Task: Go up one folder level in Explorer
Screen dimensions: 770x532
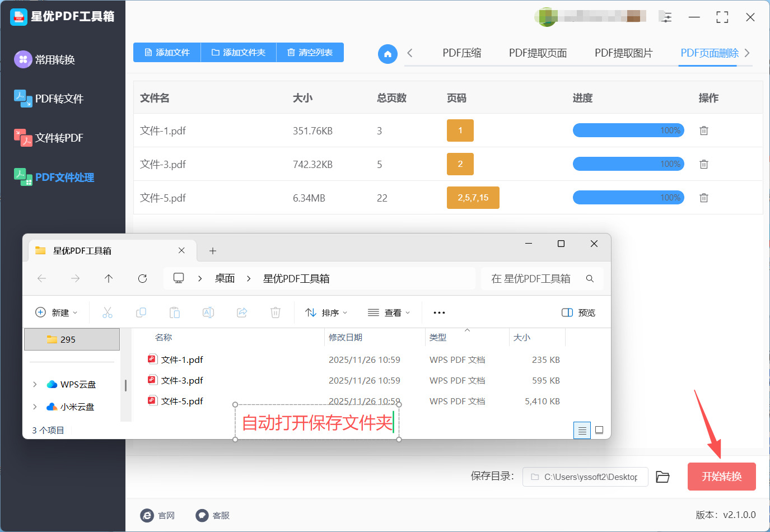Action: pyautogui.click(x=109, y=278)
